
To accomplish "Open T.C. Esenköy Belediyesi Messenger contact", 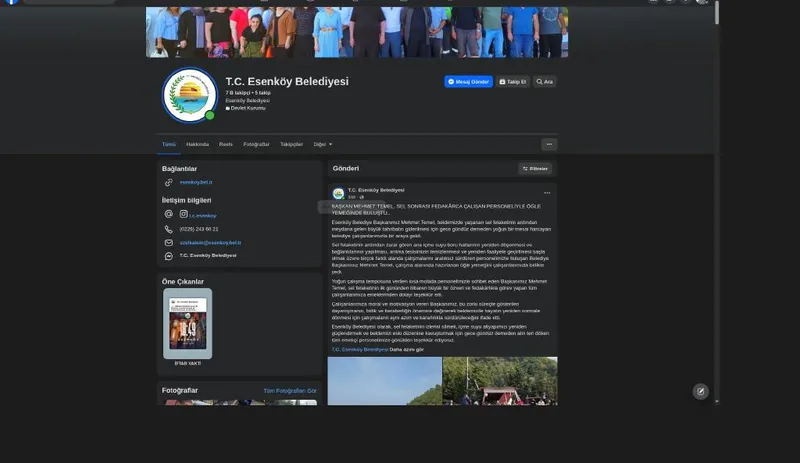I will [208, 255].
